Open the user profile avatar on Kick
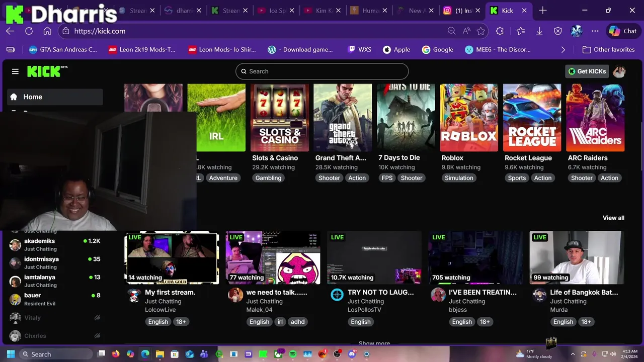 pos(619,71)
